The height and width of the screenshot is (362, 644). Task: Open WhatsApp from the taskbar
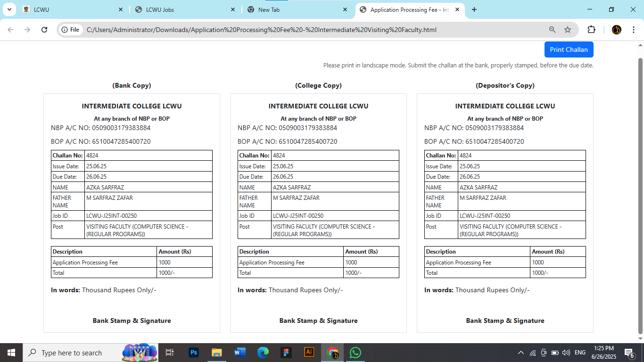pos(355,353)
